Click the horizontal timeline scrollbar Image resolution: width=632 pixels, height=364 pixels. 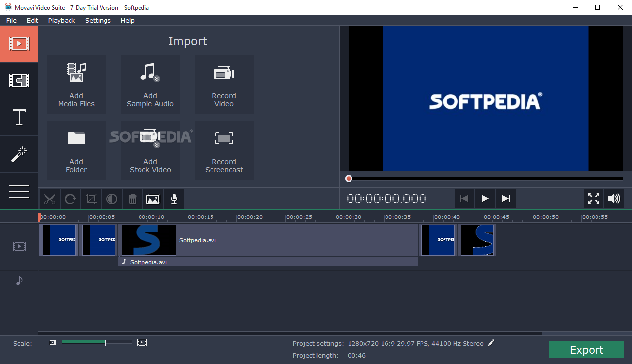coord(290,333)
